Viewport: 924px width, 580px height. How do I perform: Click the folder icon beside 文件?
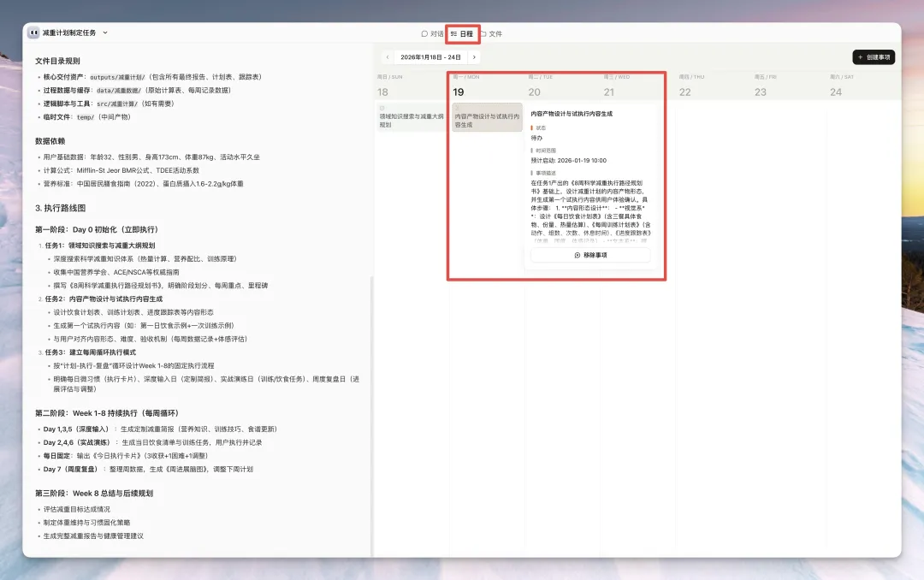pos(483,34)
